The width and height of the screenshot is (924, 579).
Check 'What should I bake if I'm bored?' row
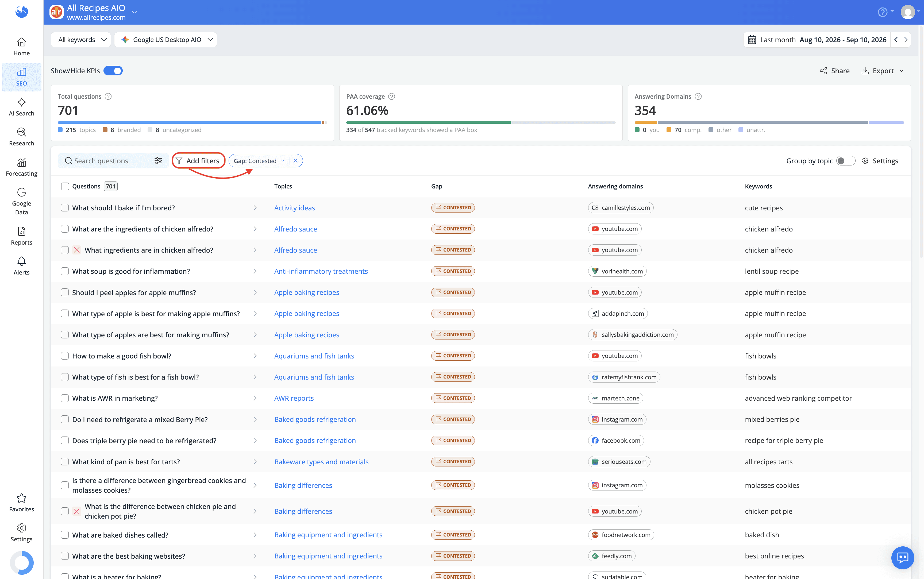(65, 207)
